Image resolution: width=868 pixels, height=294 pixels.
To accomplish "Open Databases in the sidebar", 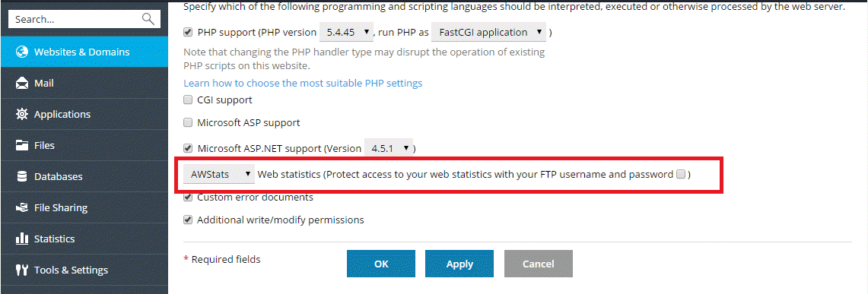I will point(84,177).
